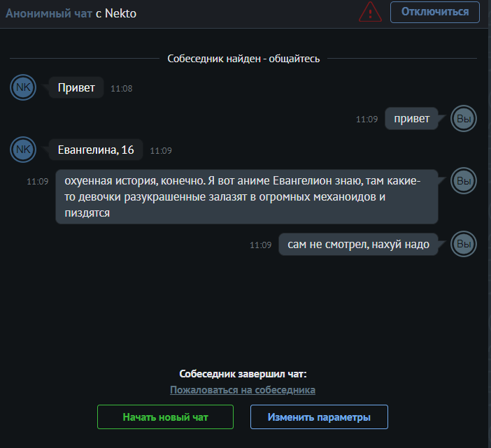The image size is (491, 448).
Task: Click the long message about аниме Евангелион
Action: click(x=246, y=196)
